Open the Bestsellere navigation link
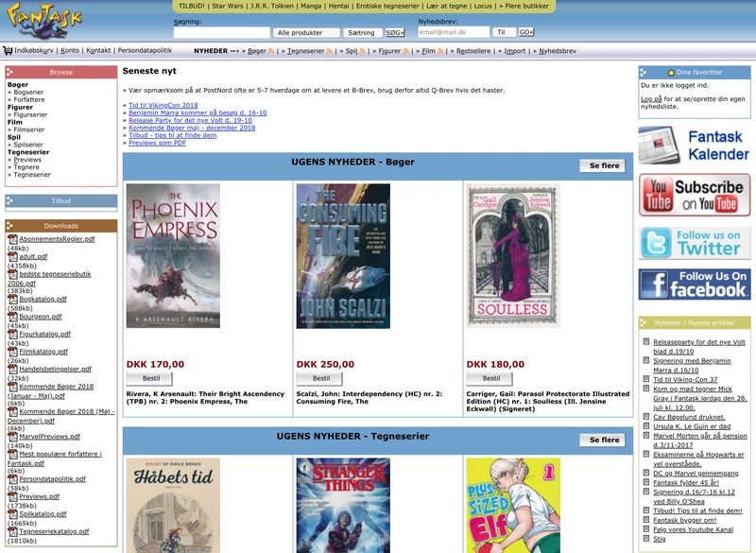 coord(473,51)
